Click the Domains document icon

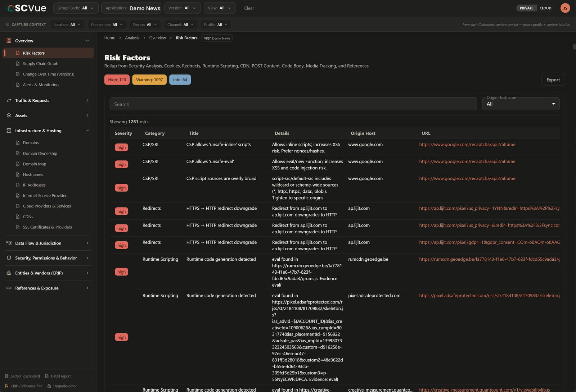coord(18,143)
